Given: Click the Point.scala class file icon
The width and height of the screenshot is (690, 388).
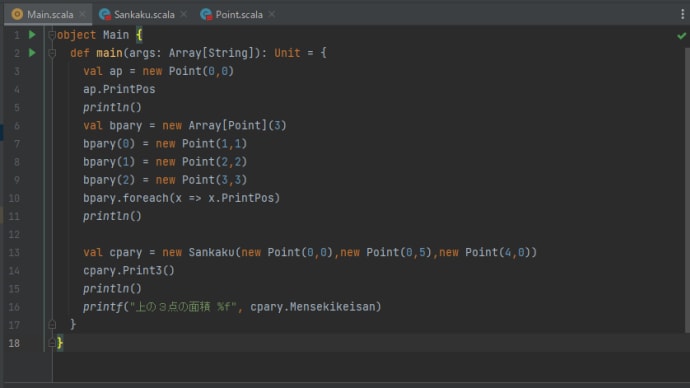Looking at the screenshot, I should coord(206,15).
